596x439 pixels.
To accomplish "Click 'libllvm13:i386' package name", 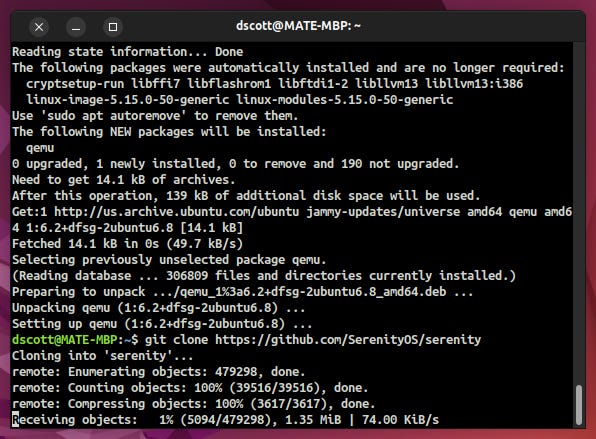I will tap(474, 84).
